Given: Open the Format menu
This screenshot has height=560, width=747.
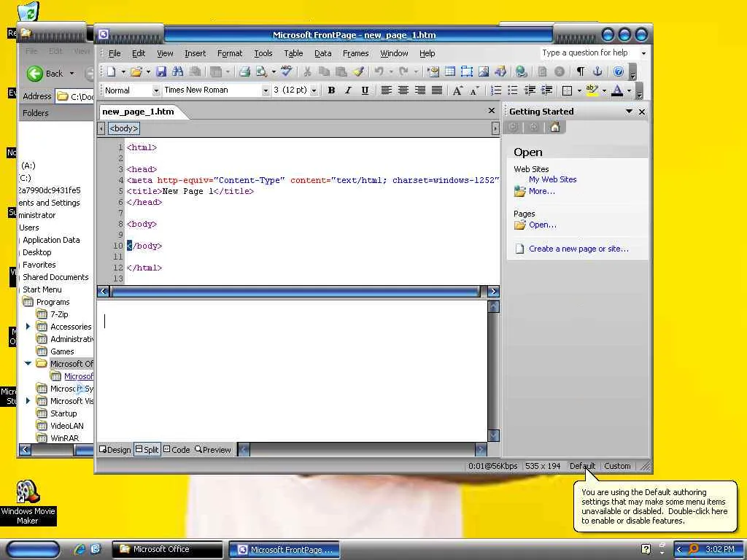Looking at the screenshot, I should 230,53.
